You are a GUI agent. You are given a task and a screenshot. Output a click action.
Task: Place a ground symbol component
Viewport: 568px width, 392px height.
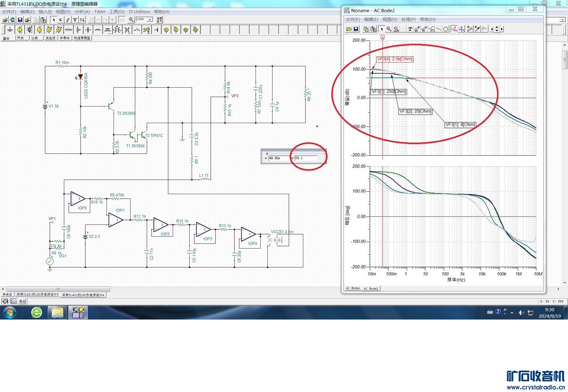pyautogui.click(x=10, y=30)
